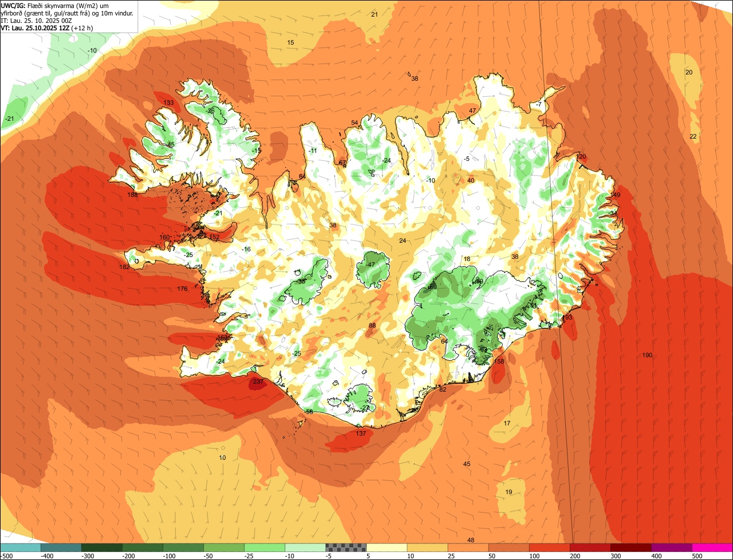Viewport: 733px width, 560px height.
Task: Pick the -50 to -25 legend swatch
Action: coord(224,547)
